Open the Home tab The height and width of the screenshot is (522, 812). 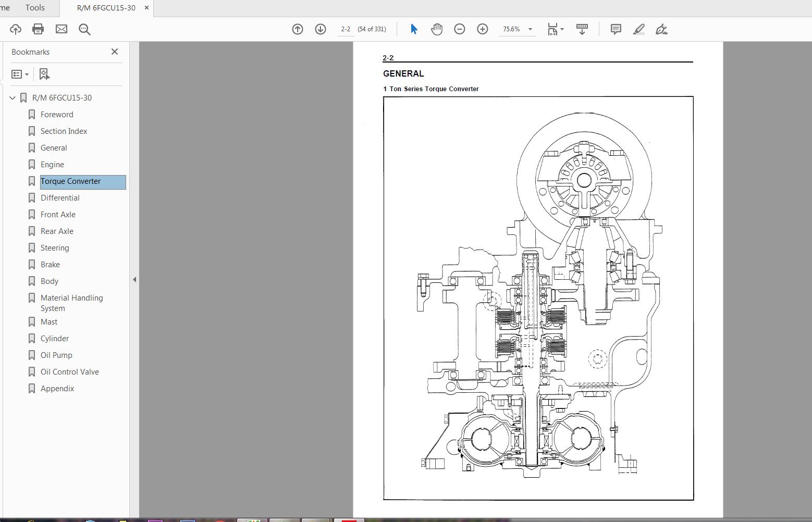pyautogui.click(x=6, y=7)
